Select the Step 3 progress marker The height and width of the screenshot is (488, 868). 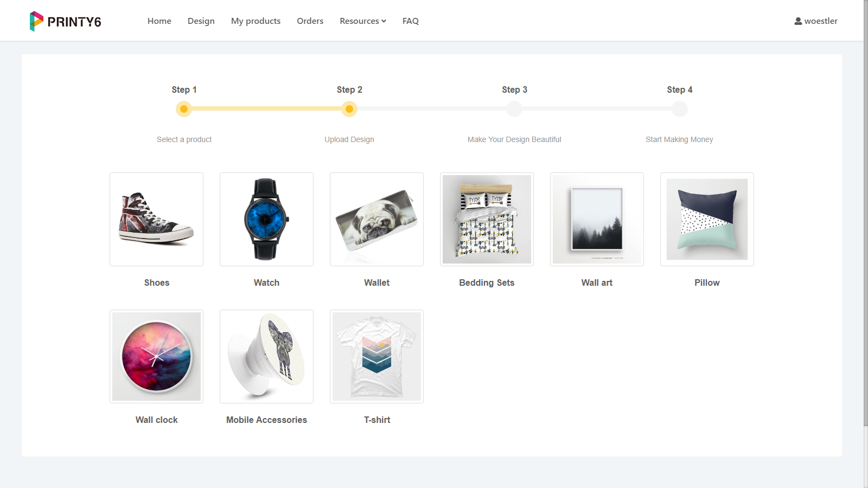click(x=514, y=108)
